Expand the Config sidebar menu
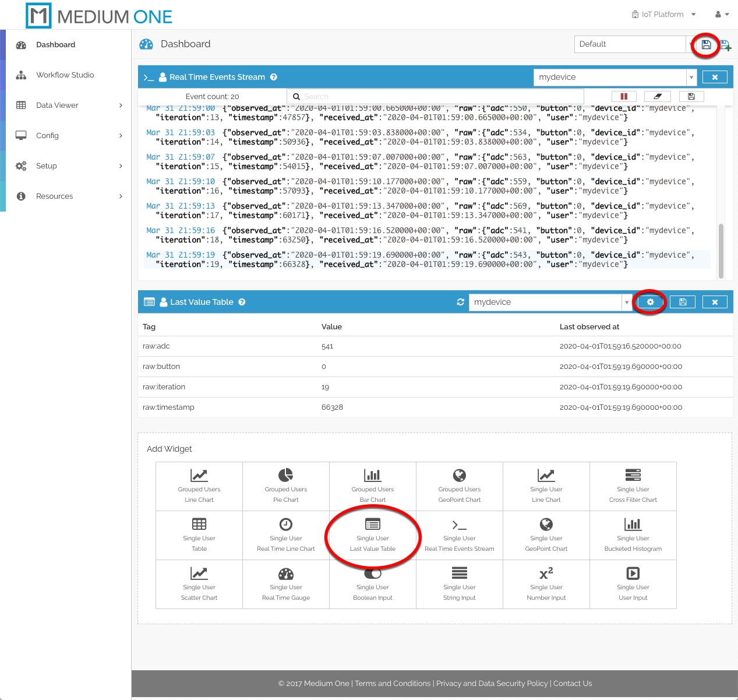This screenshot has width=738, height=700. (x=69, y=136)
